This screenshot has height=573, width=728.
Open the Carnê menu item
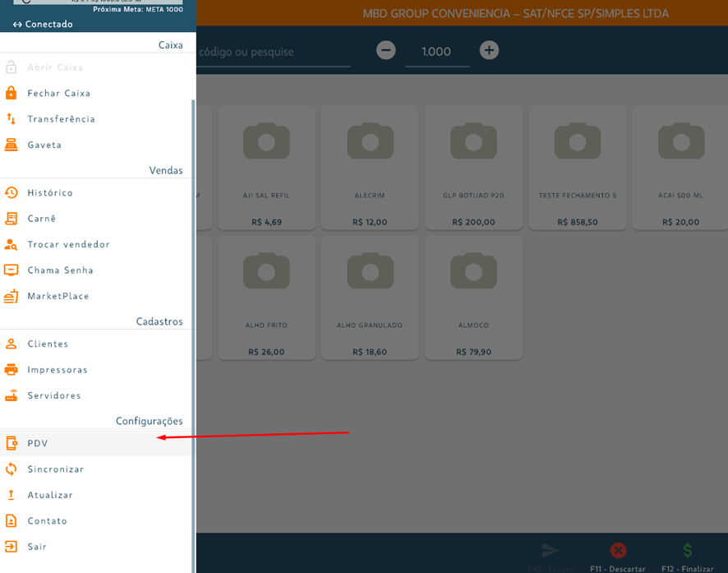(x=42, y=219)
